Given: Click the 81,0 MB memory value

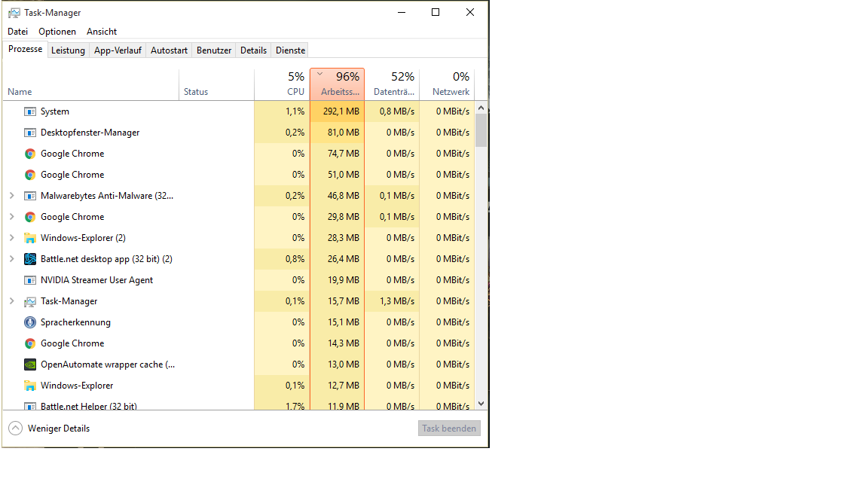Looking at the screenshot, I should 344,133.
